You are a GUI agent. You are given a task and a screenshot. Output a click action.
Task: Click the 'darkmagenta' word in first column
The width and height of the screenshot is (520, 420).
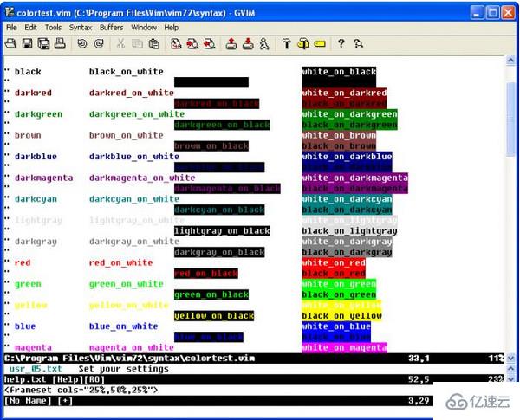coord(44,178)
